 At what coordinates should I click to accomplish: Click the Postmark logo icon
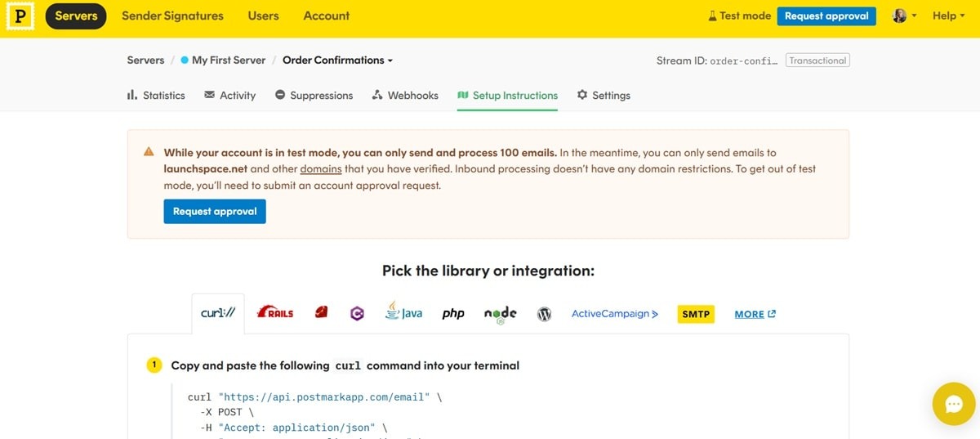pos(20,16)
